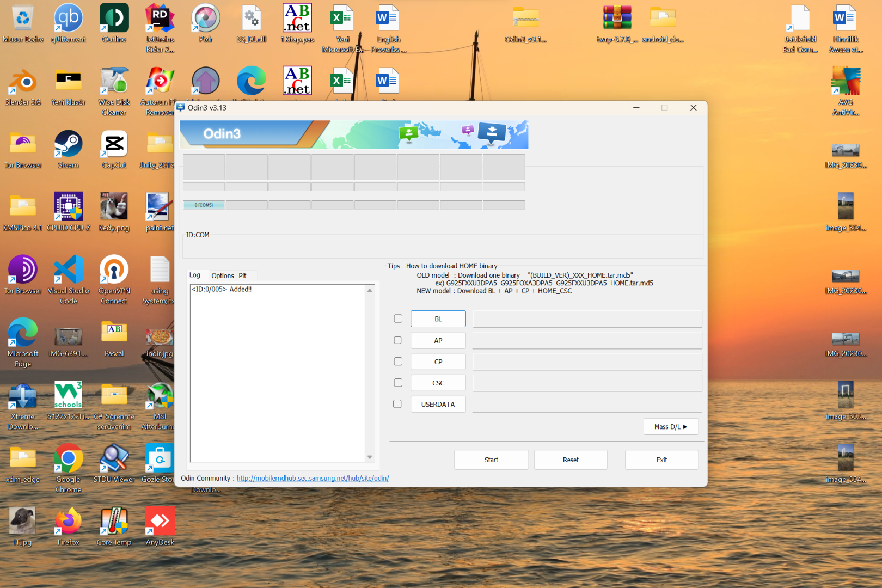Launch Outline from the desktop
Screen dimensions: 882x588
(x=114, y=23)
